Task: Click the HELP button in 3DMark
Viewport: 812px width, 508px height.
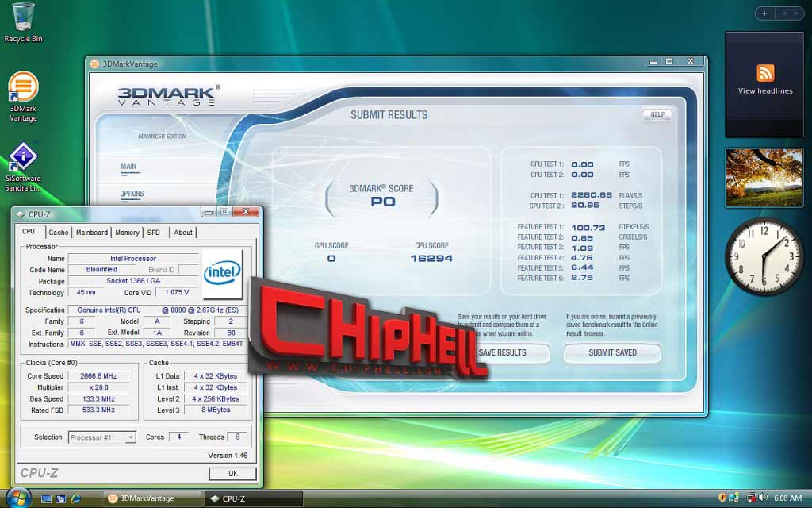Action: pos(657,114)
